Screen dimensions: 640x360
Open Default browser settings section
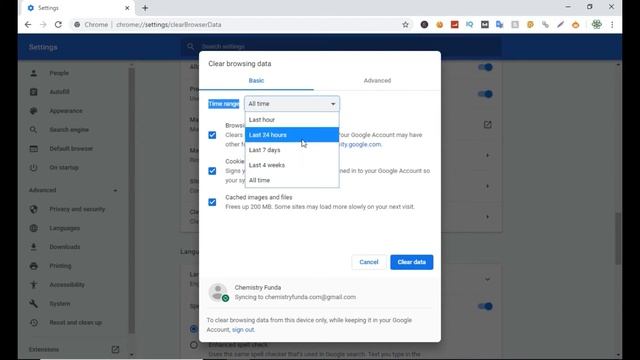coord(71,149)
